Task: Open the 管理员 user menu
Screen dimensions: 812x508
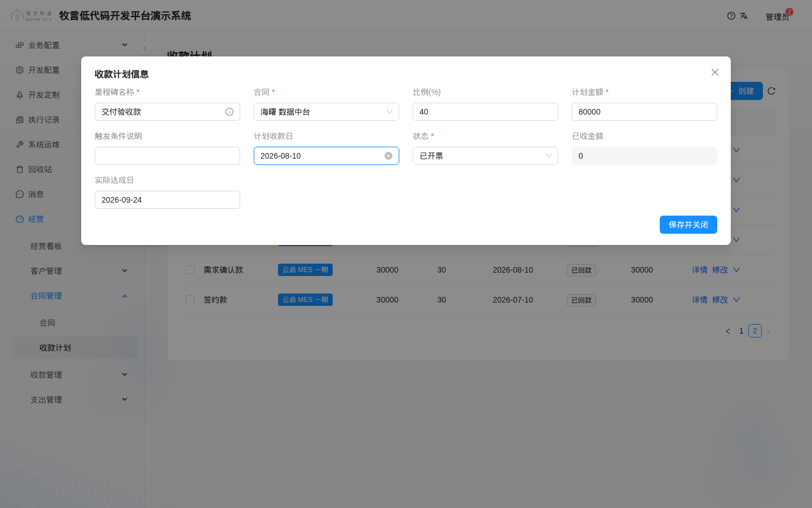Action: click(x=777, y=17)
